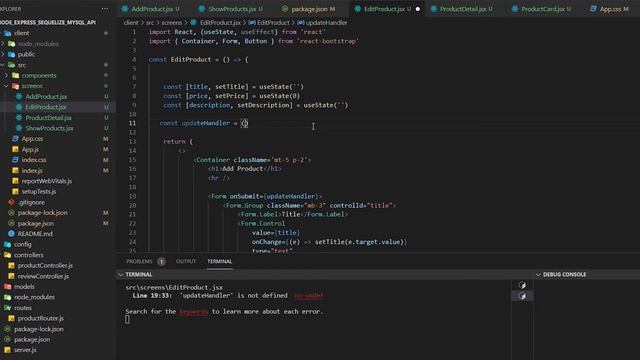Screen dimensions: 640x360
Task: Collapse the src folder
Action: tap(22, 65)
